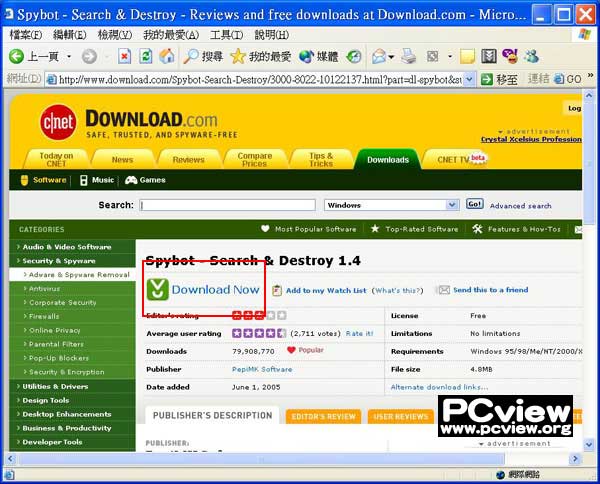Click the horizontal scrollbar right arrow
The image size is (600, 484).
pos(575,458)
